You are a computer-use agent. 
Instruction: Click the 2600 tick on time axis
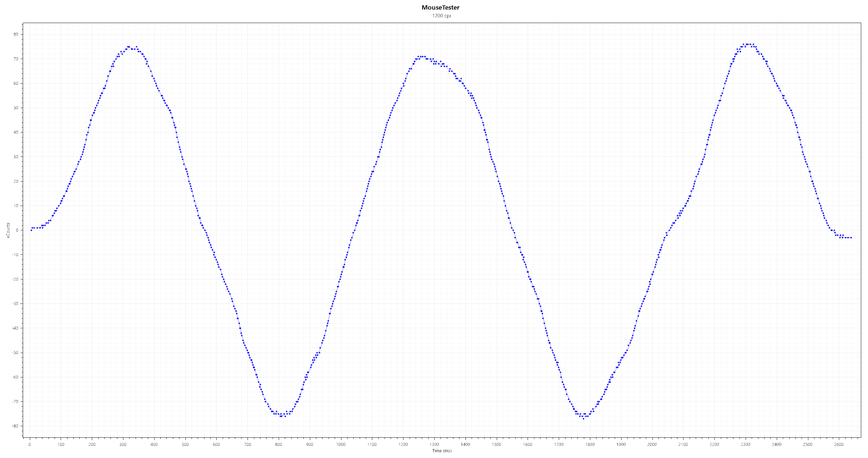click(x=839, y=444)
